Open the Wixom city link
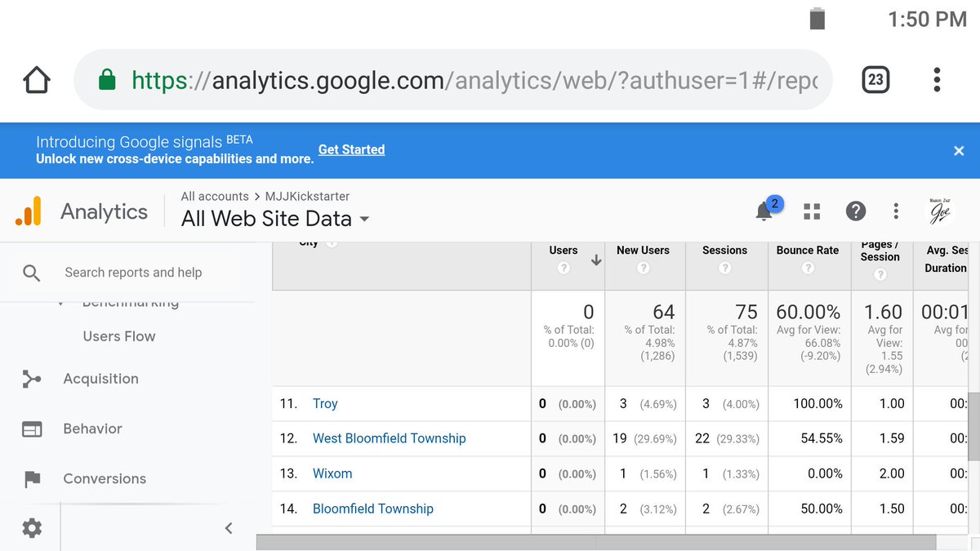The width and height of the screenshot is (980, 551). tap(332, 473)
